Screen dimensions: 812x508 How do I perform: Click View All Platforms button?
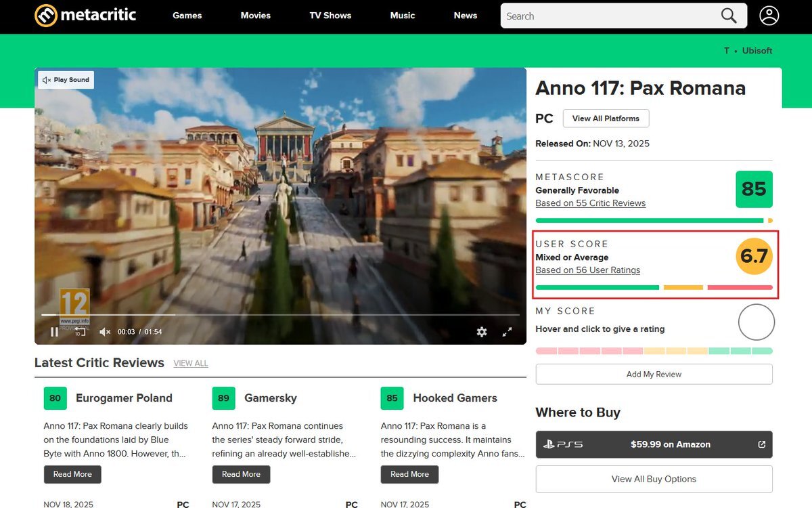click(605, 119)
